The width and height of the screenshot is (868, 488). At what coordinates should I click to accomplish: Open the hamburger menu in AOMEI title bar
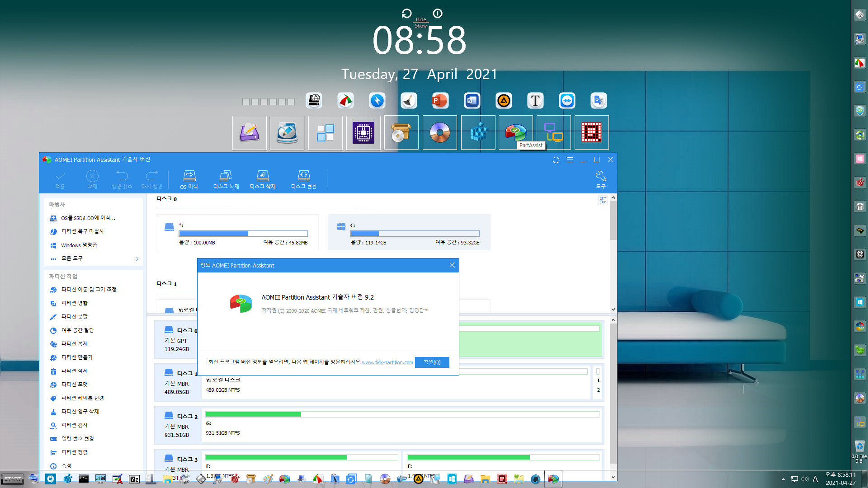click(x=570, y=160)
